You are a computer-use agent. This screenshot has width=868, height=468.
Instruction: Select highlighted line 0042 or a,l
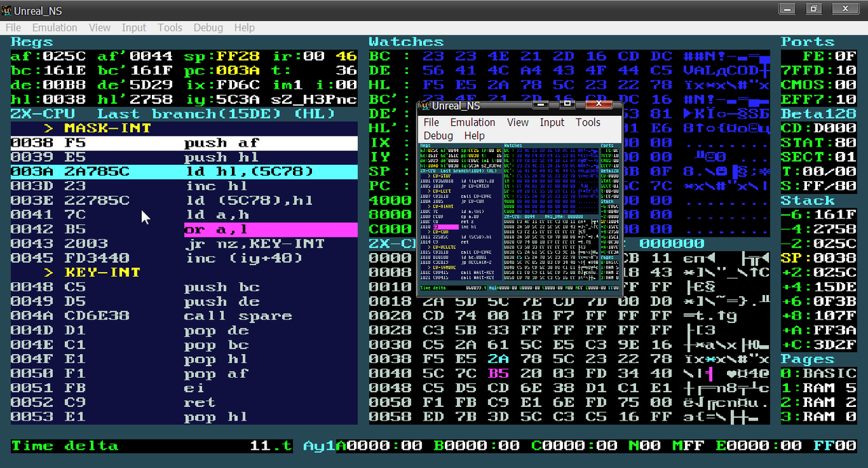pos(184,229)
